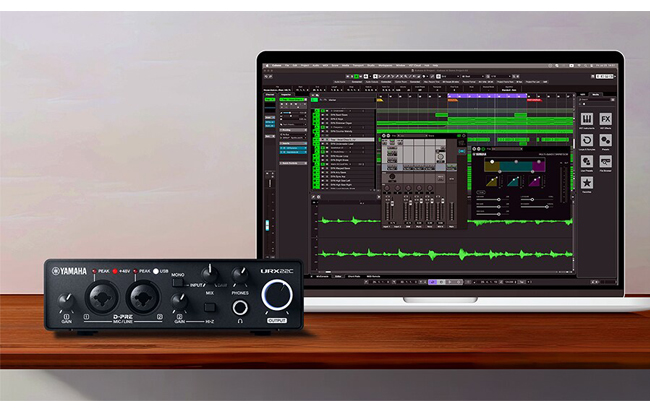Image resolution: width=650 pixels, height=412 pixels.
Task: Solo the SYN Bright Brass track
Action: pyautogui.click(x=327, y=160)
